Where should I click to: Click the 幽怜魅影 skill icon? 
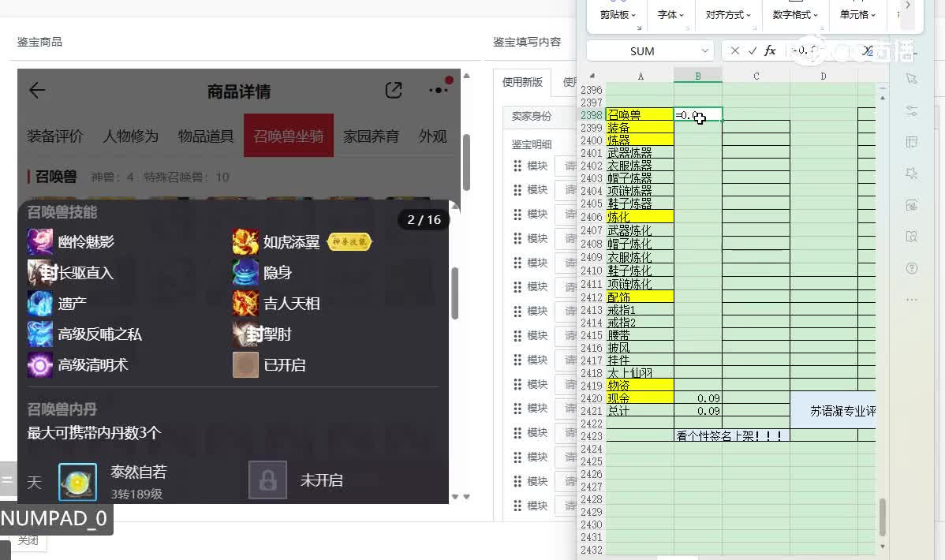click(39, 241)
